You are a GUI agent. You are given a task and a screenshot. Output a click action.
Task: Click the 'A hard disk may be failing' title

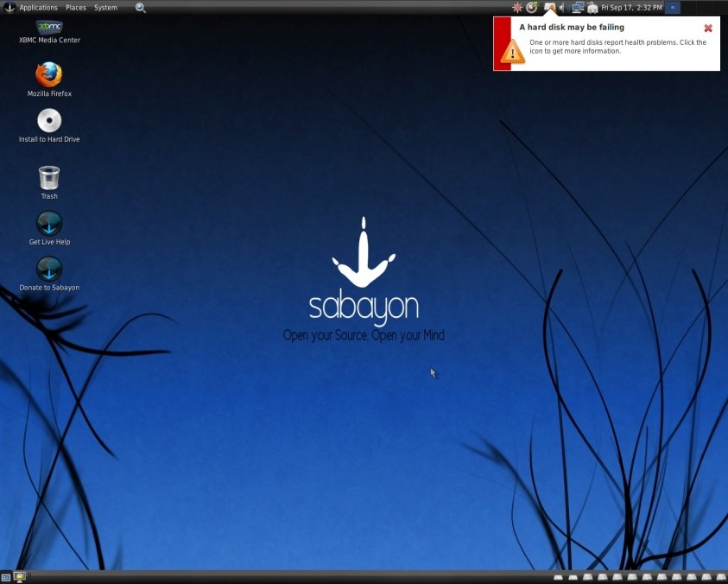[x=572, y=28]
